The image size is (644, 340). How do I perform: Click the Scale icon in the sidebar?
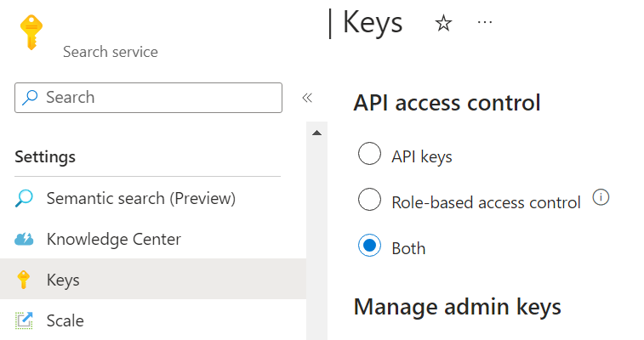(x=24, y=320)
